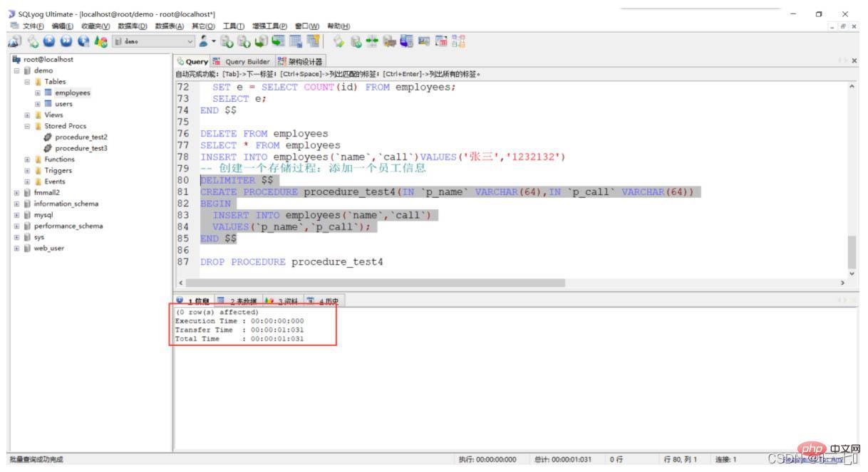Open the schema designer icon at toolbar end

(460, 41)
